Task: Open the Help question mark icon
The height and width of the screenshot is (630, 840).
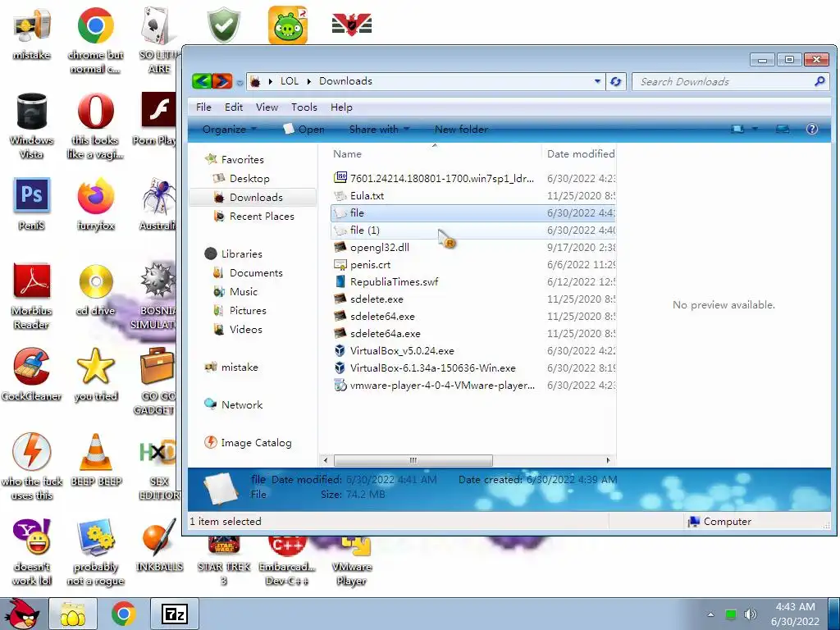Action: click(811, 129)
